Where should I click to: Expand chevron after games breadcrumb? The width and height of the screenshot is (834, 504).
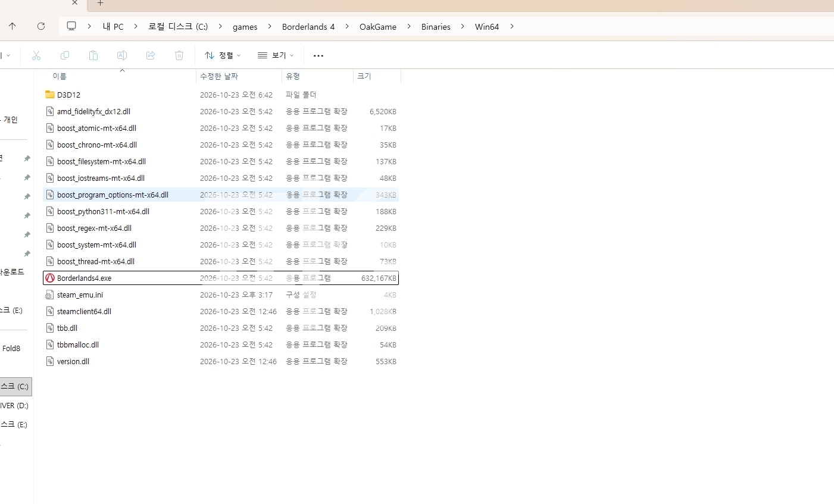[x=270, y=26]
